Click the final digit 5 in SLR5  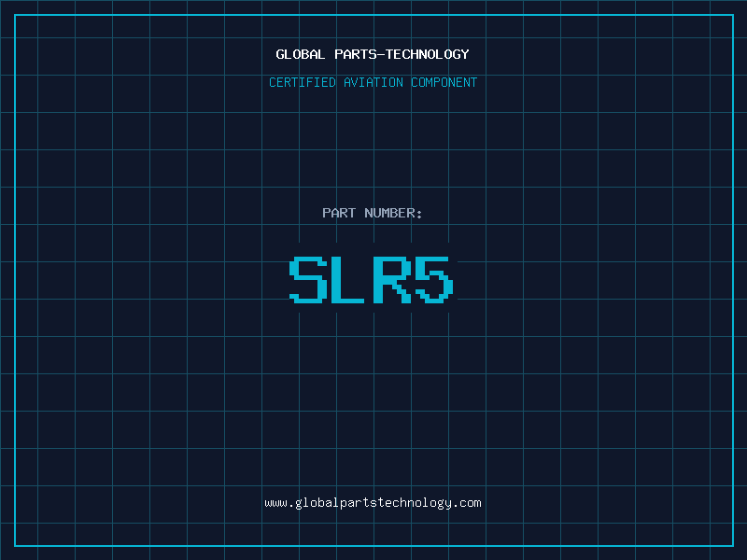pyautogui.click(x=435, y=280)
